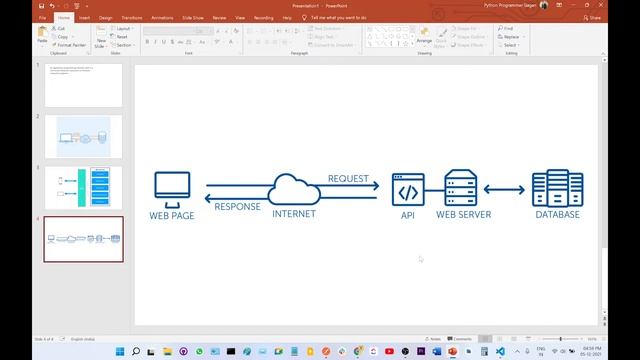The width and height of the screenshot is (640, 360).
Task: Switch to Visual Studio Code on taskbar
Action: pyautogui.click(x=500, y=351)
